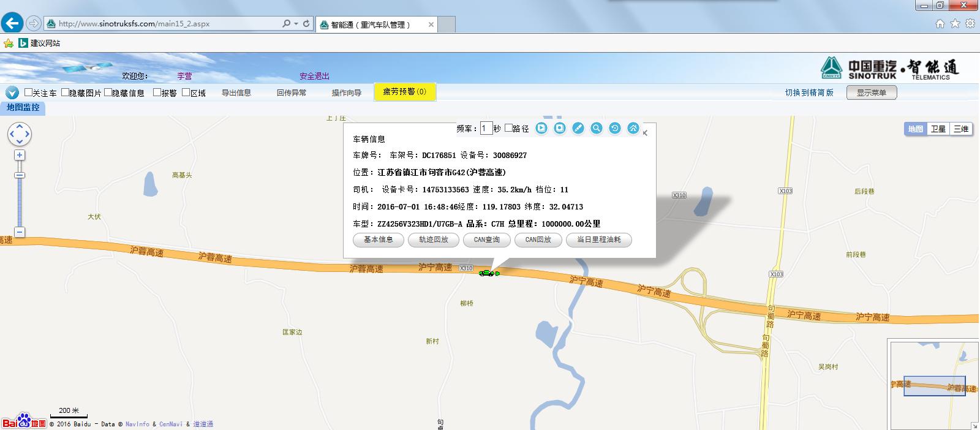Click 操作向导 in the toolbar

click(x=347, y=92)
